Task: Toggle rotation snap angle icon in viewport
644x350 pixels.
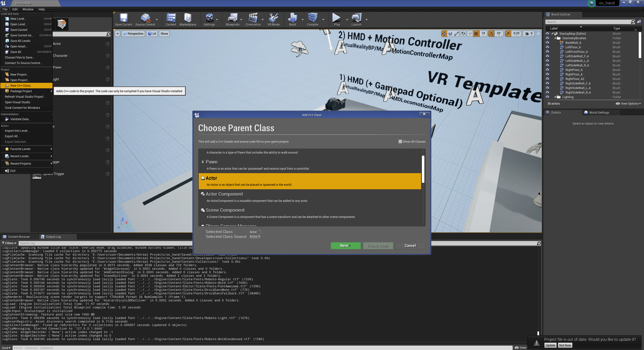Action: 491,34
